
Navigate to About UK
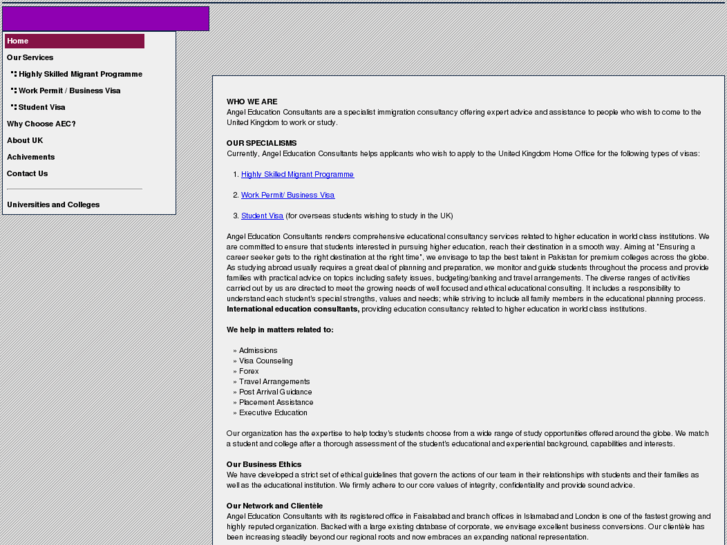(25, 140)
